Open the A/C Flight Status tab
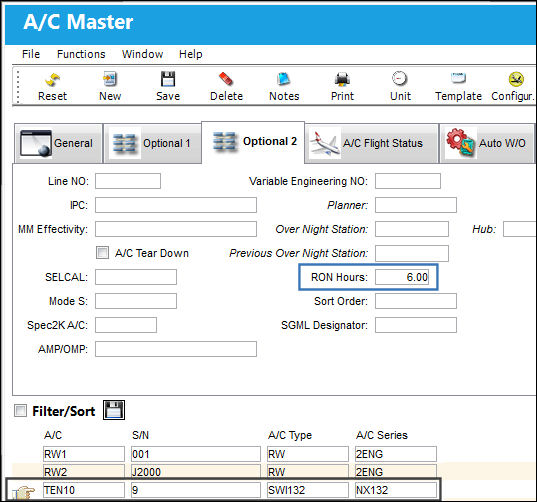 pyautogui.click(x=372, y=143)
